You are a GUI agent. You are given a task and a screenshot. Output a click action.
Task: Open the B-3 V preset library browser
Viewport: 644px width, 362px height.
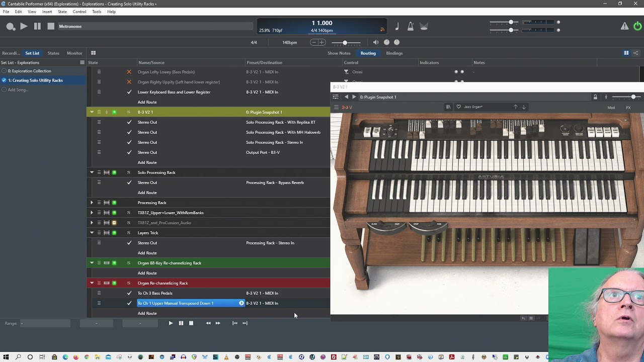point(448,107)
